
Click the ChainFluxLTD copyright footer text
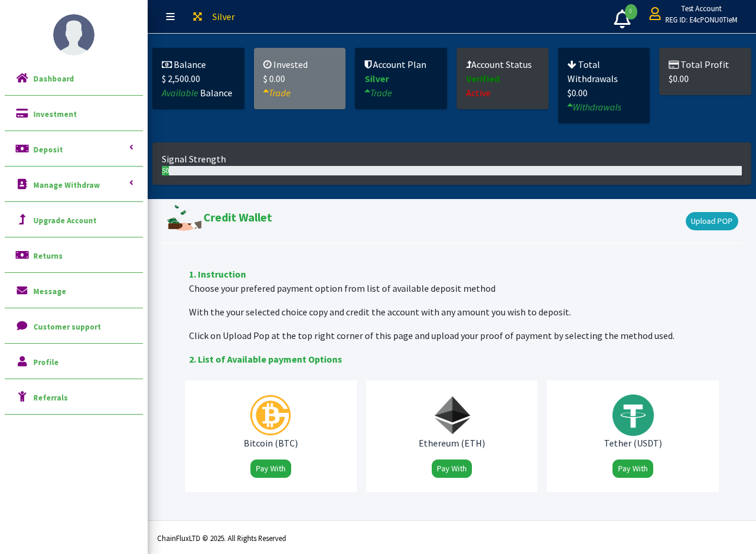click(x=221, y=538)
